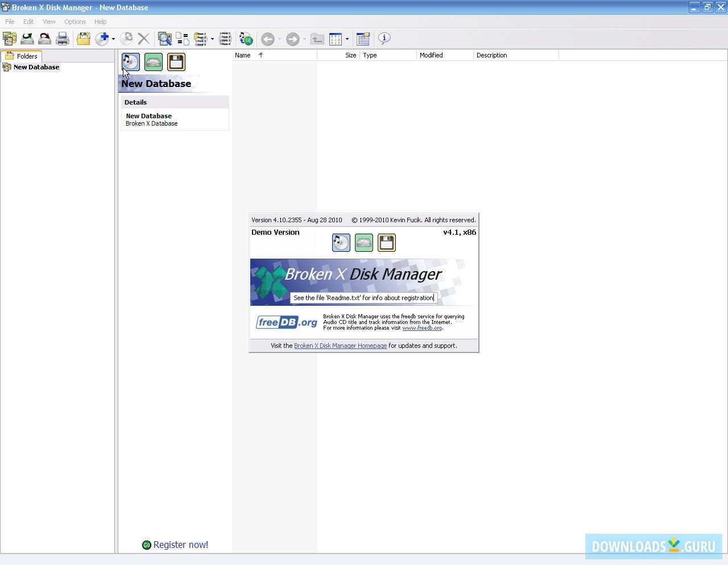Select the green hard disk icon
The width and height of the screenshot is (728, 565).
click(x=153, y=61)
